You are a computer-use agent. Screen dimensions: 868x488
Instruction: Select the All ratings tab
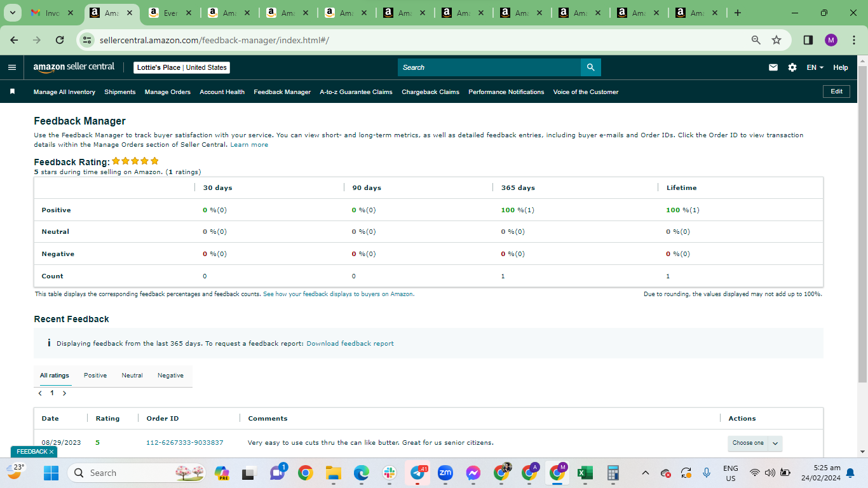tap(55, 376)
